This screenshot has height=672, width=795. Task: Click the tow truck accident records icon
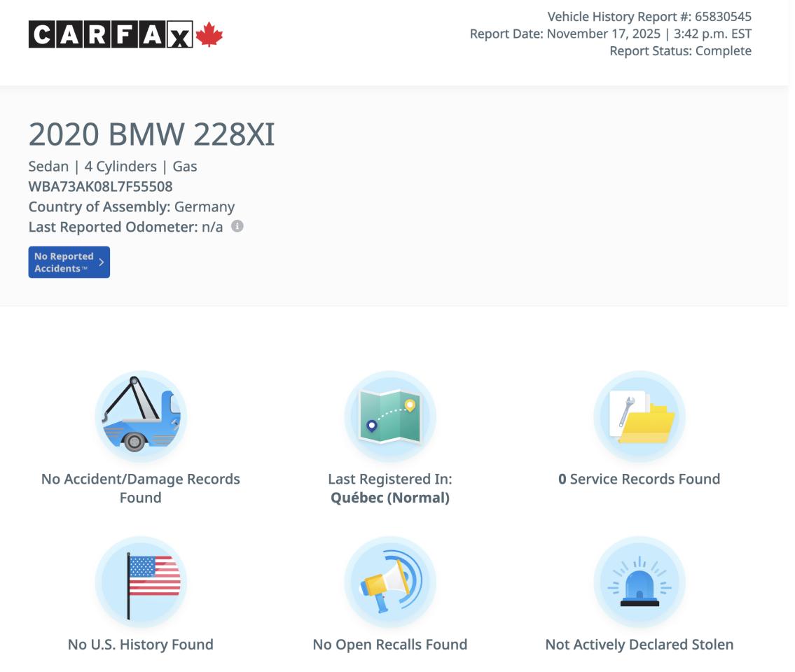[x=140, y=416]
